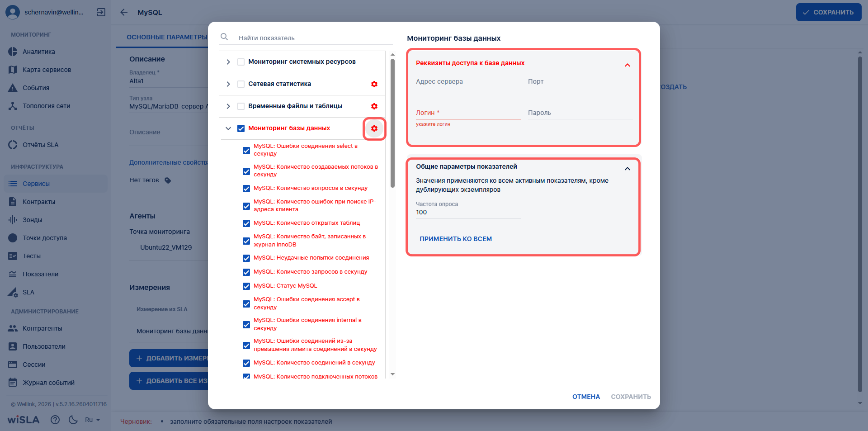Image resolution: width=868 pixels, height=431 pixels.
Task: Open Зонды icon in sidebar
Action: pyautogui.click(x=13, y=220)
